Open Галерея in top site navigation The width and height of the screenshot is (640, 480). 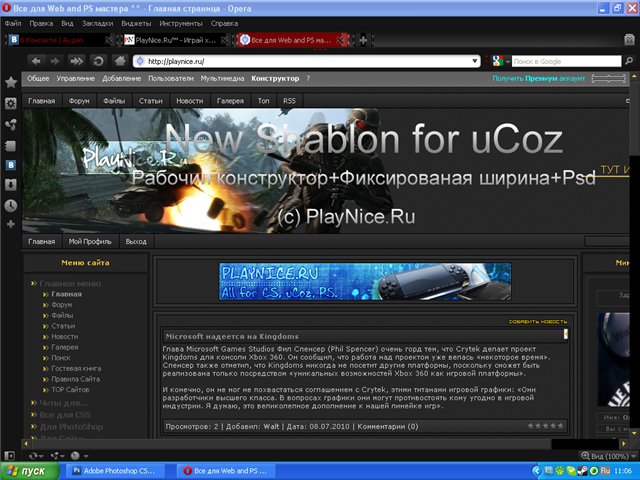[x=230, y=101]
